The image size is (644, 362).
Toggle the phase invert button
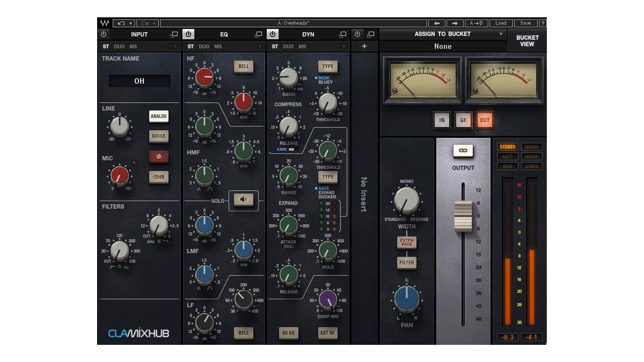159,156
